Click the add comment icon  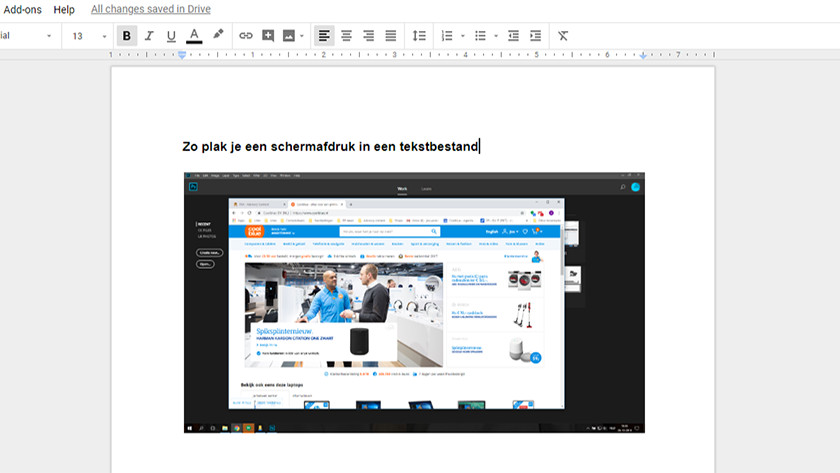(268, 36)
